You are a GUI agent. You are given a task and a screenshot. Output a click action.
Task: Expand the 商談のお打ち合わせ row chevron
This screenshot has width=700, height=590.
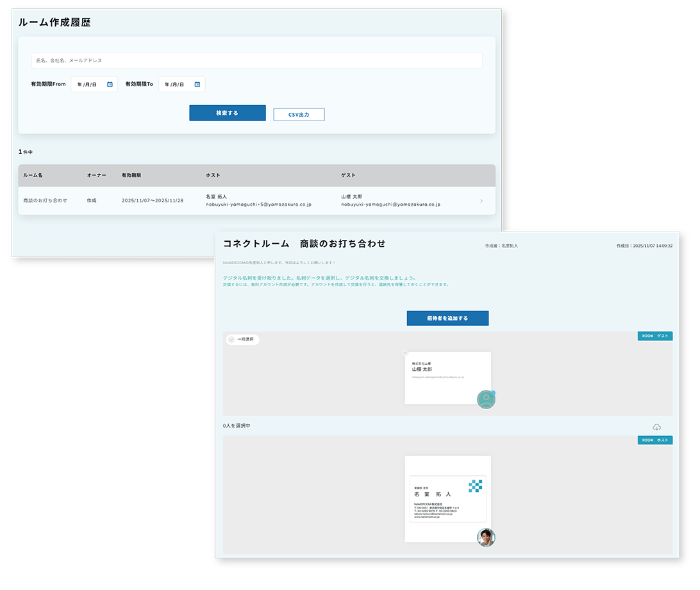tap(481, 201)
